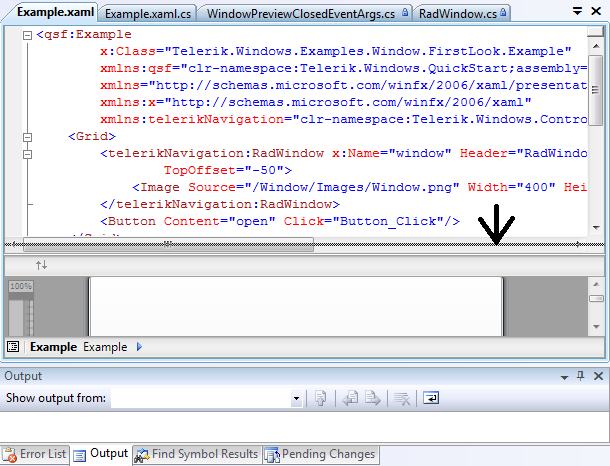Viewport: 610px width, 466px height.
Task: Swap the XAML and design panes
Action: pos(42,265)
